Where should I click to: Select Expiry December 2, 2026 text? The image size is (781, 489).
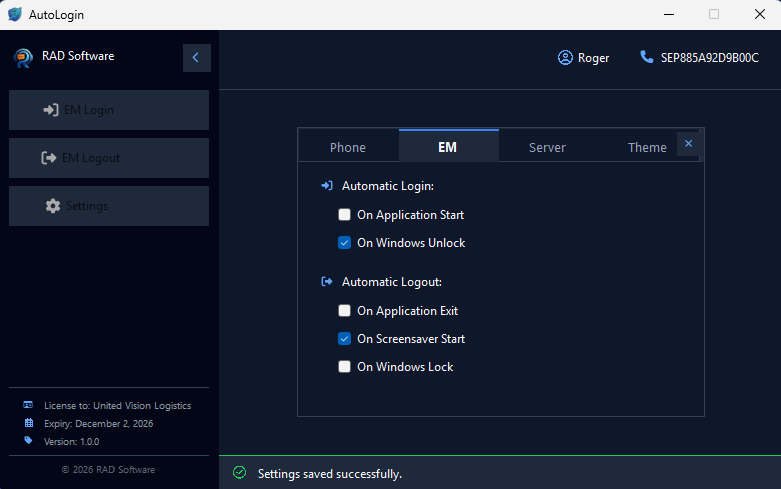pos(98,424)
